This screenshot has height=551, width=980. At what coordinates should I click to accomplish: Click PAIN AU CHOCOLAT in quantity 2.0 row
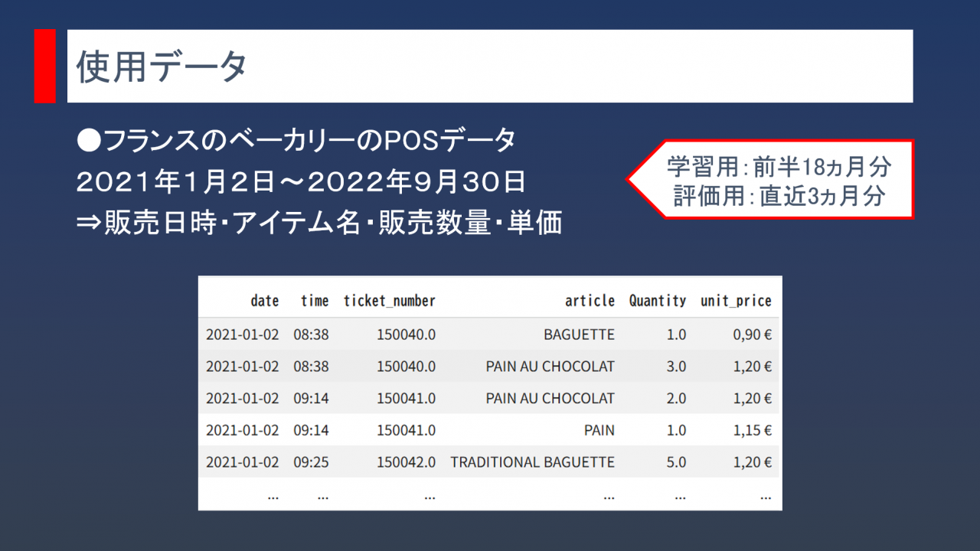(550, 399)
